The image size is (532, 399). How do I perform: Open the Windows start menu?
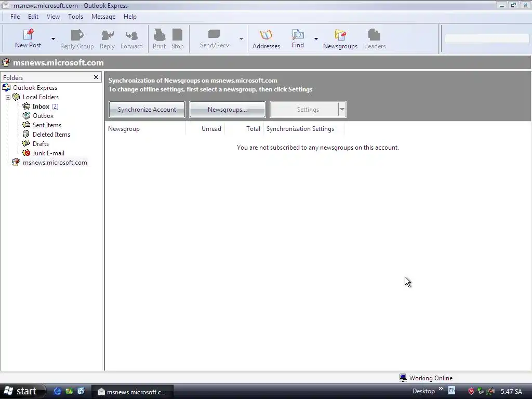click(22, 391)
